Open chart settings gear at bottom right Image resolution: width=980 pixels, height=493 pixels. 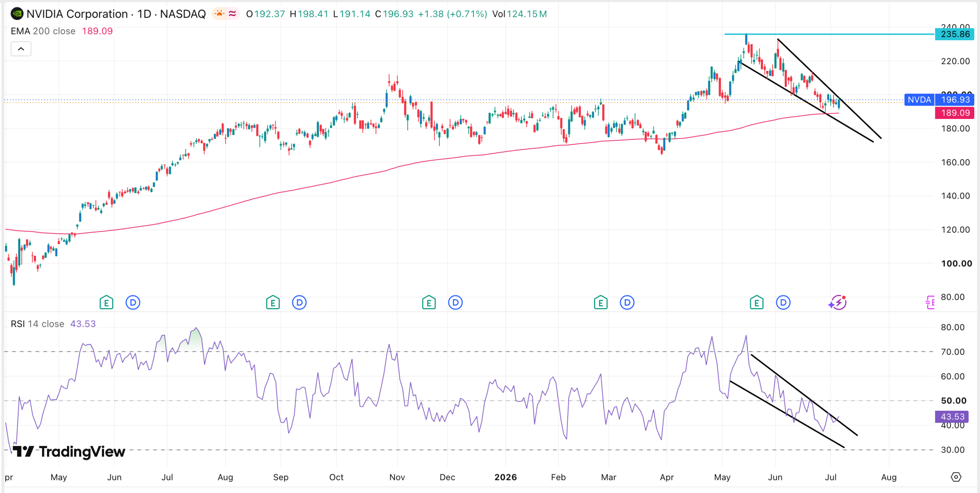[x=956, y=477]
